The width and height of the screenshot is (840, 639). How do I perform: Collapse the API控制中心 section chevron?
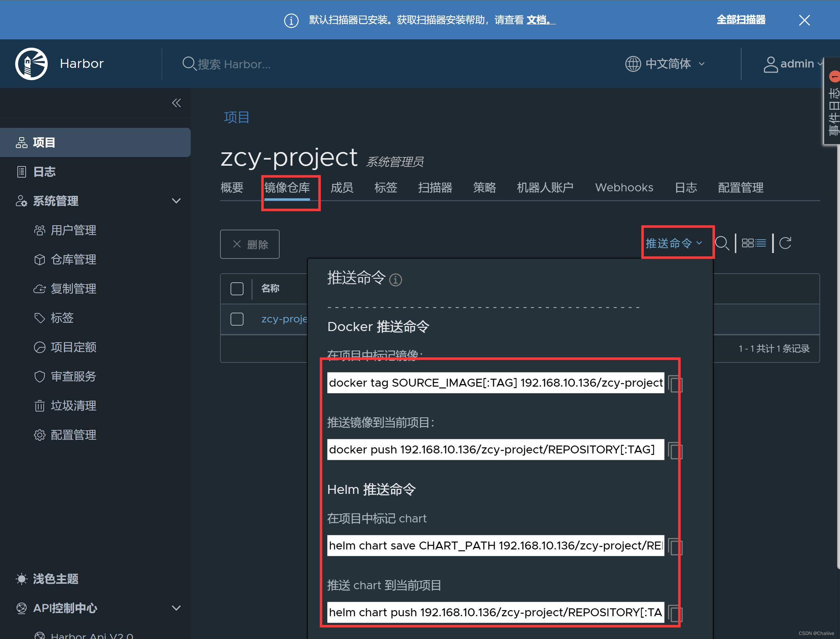click(176, 608)
